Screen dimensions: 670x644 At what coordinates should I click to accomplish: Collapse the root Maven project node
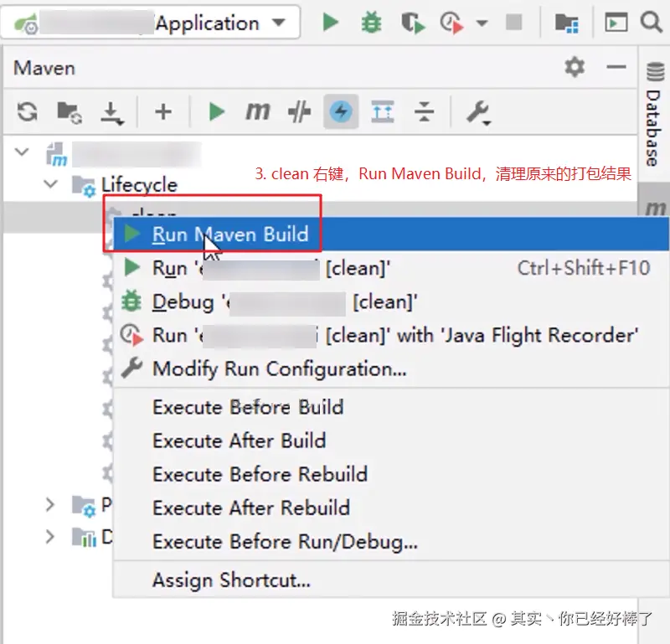pos(22,152)
